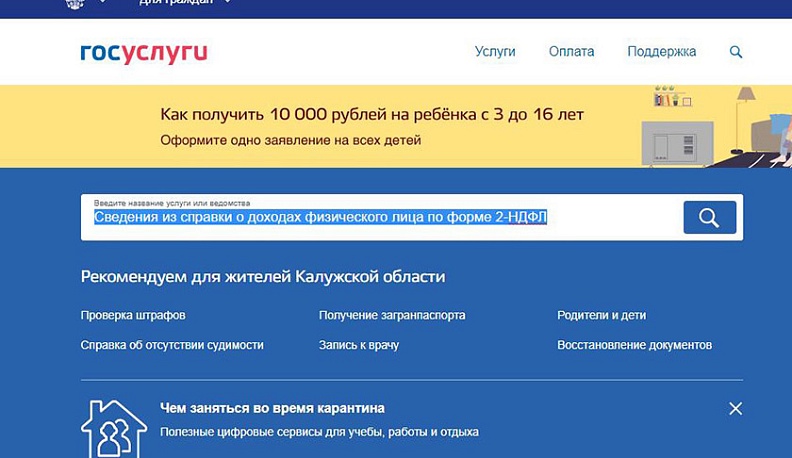The height and width of the screenshot is (458, 792).
Task: Click the 10 000 рублей на ребёнка banner heading
Action: (372, 115)
